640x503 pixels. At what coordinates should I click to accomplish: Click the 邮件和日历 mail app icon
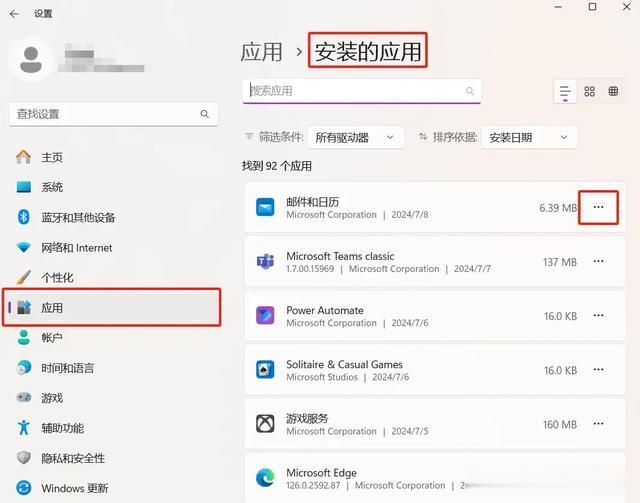(265, 207)
